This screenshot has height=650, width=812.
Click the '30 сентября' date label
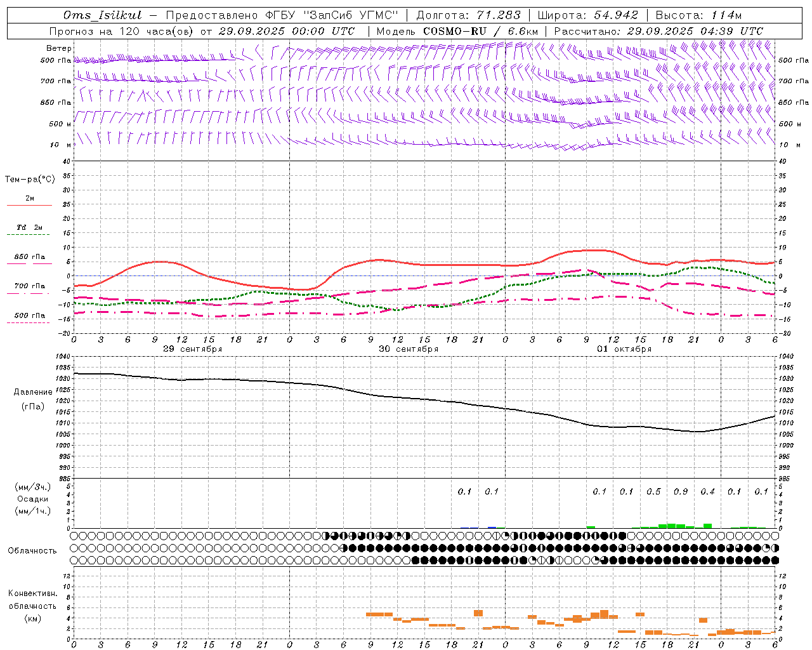click(x=409, y=349)
